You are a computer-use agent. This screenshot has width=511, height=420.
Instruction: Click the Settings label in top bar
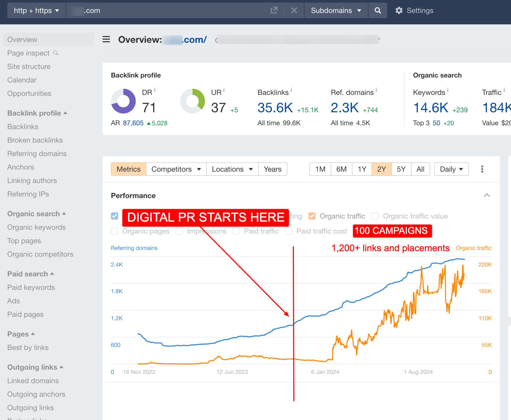point(420,10)
